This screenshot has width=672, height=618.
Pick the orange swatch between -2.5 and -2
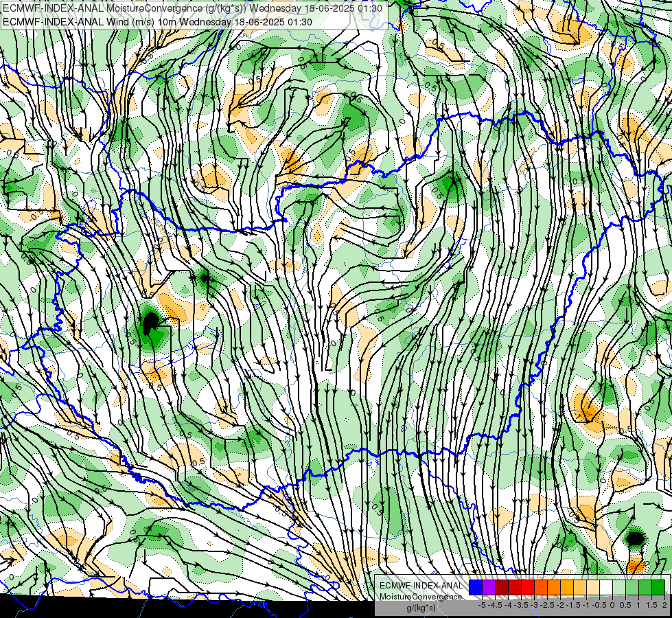point(554,588)
